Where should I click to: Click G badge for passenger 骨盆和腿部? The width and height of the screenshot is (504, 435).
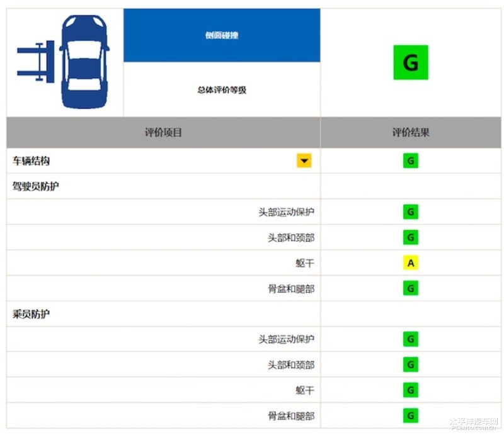point(411,415)
